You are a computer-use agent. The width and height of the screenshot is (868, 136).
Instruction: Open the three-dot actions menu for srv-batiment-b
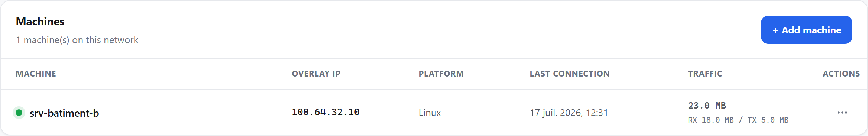842,113
